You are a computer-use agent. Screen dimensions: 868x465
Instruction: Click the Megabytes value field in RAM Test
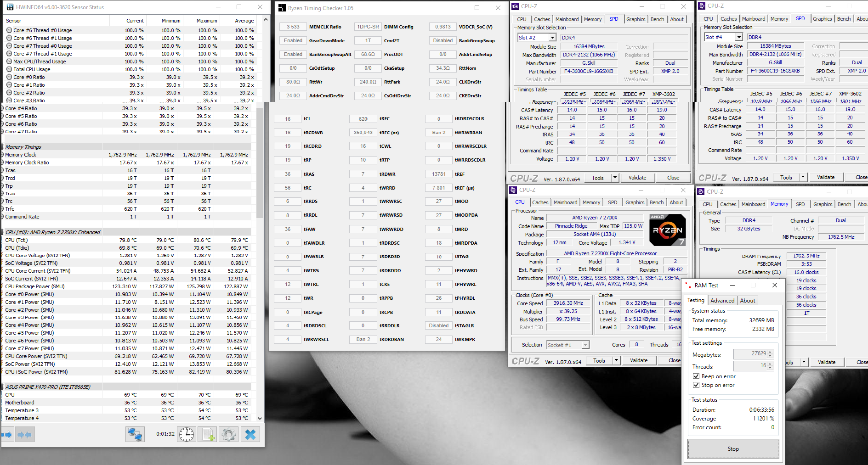pos(751,354)
